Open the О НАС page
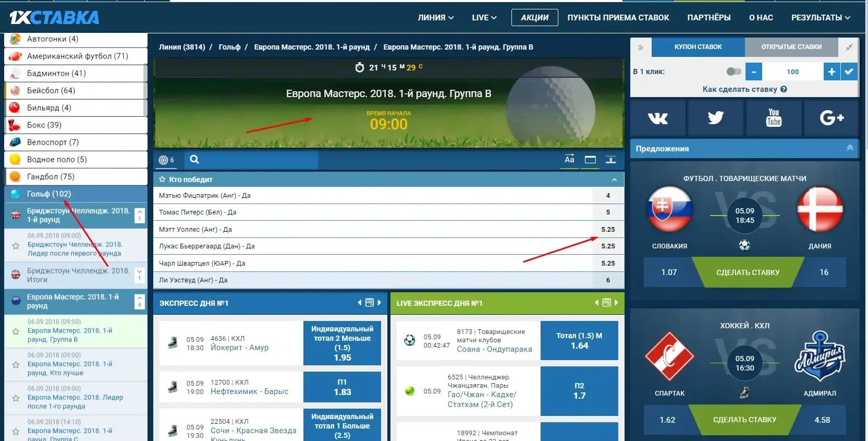868x441 pixels. [761, 18]
